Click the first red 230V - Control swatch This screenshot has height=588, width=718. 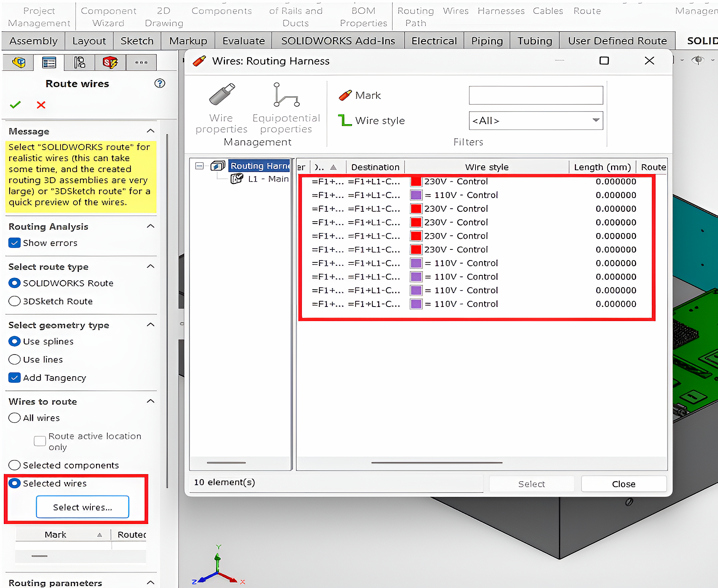[x=416, y=181]
